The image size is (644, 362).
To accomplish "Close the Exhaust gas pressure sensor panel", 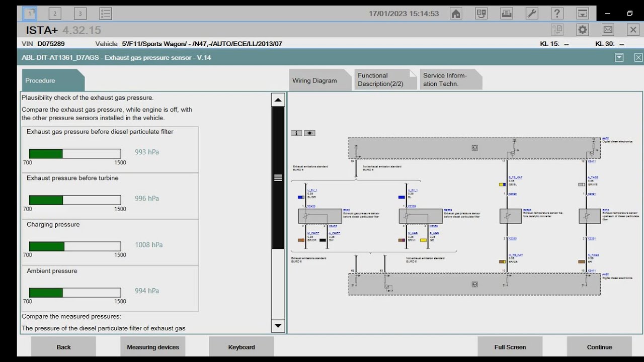I will pos(638,57).
